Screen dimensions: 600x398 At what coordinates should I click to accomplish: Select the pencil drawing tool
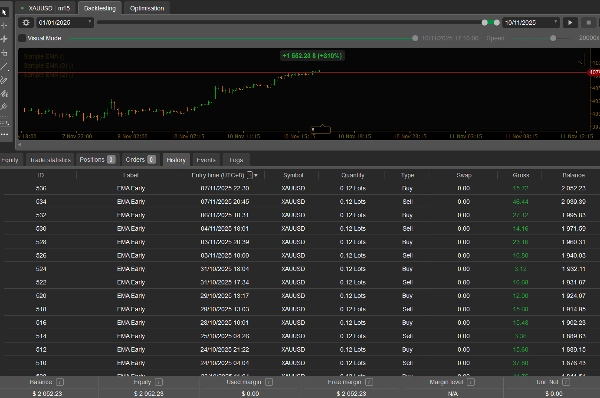(x=4, y=107)
